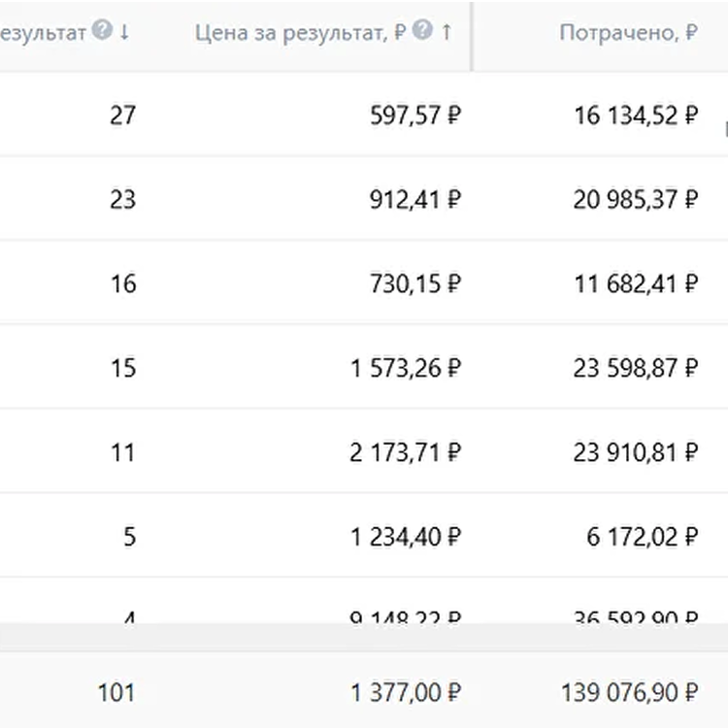Select the result count cell 23
Screen dimensions: 728x728
[122, 200]
